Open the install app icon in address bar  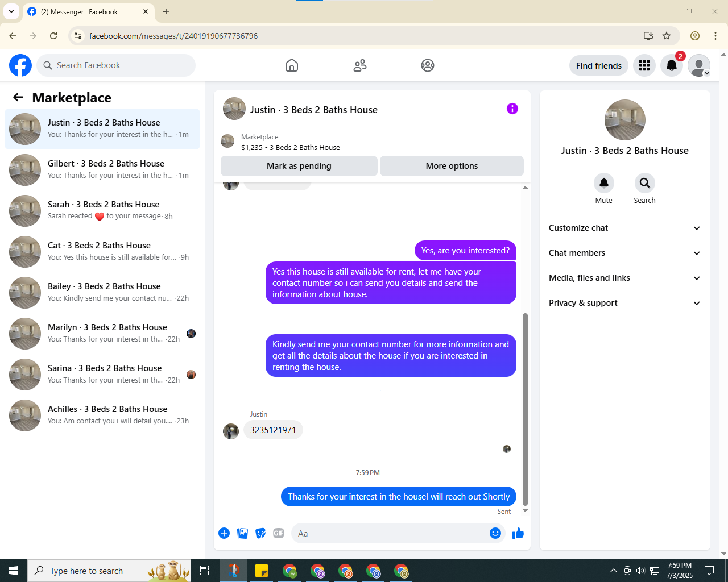(648, 36)
